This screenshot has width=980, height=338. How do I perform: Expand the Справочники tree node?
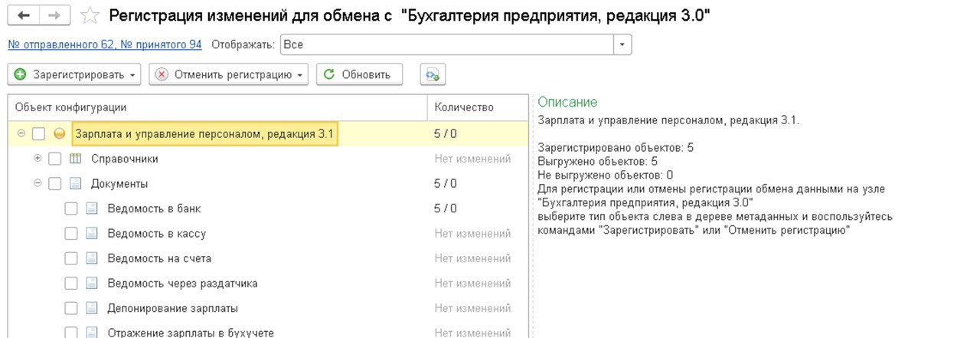[38, 159]
